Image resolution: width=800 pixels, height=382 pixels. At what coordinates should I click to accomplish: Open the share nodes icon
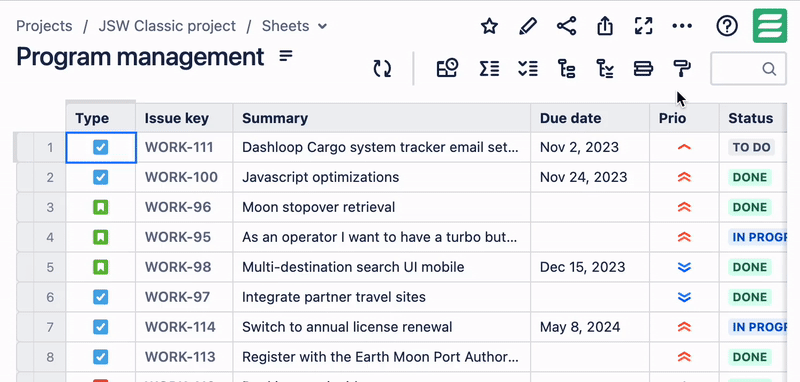tap(566, 26)
